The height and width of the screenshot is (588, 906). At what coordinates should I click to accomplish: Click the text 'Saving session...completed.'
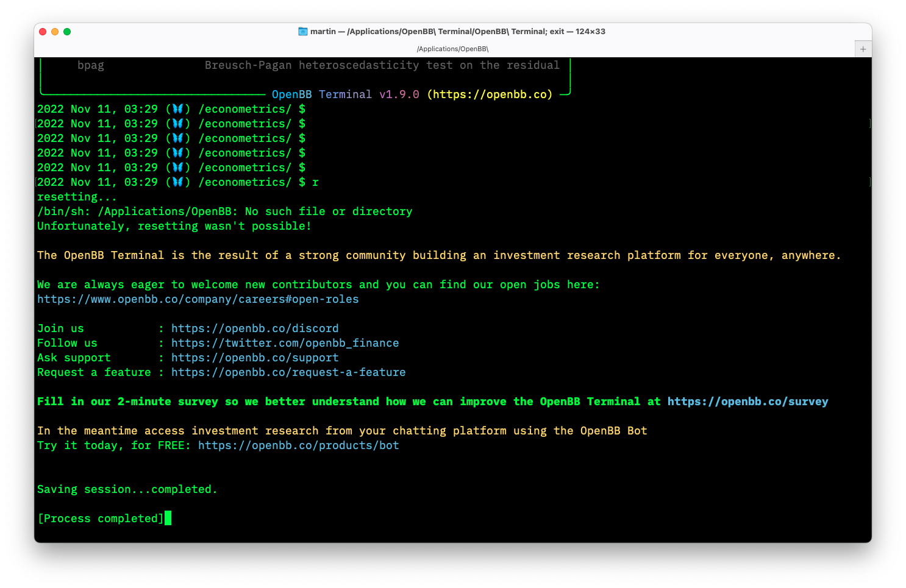point(127,489)
